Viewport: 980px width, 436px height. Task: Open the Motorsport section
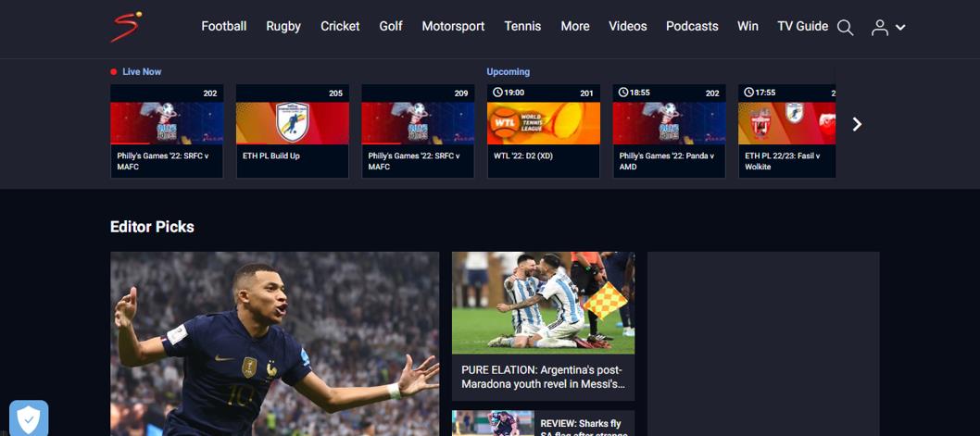pos(453,26)
